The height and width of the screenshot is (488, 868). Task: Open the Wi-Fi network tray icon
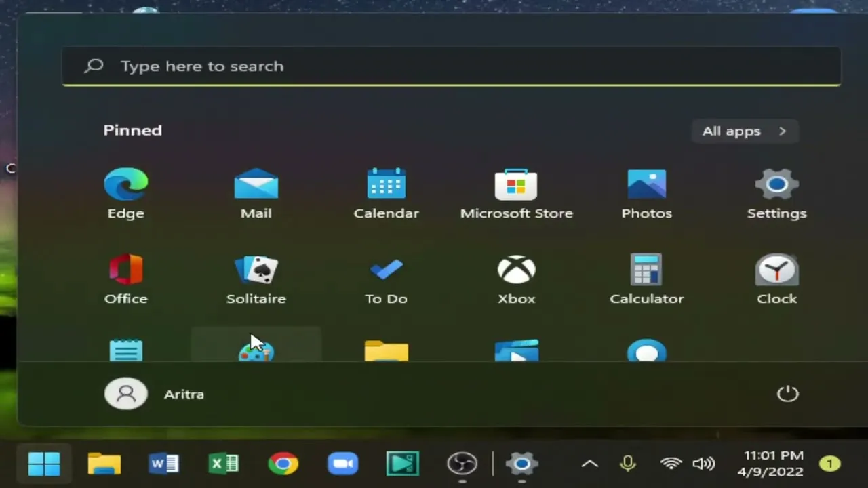[x=671, y=464]
